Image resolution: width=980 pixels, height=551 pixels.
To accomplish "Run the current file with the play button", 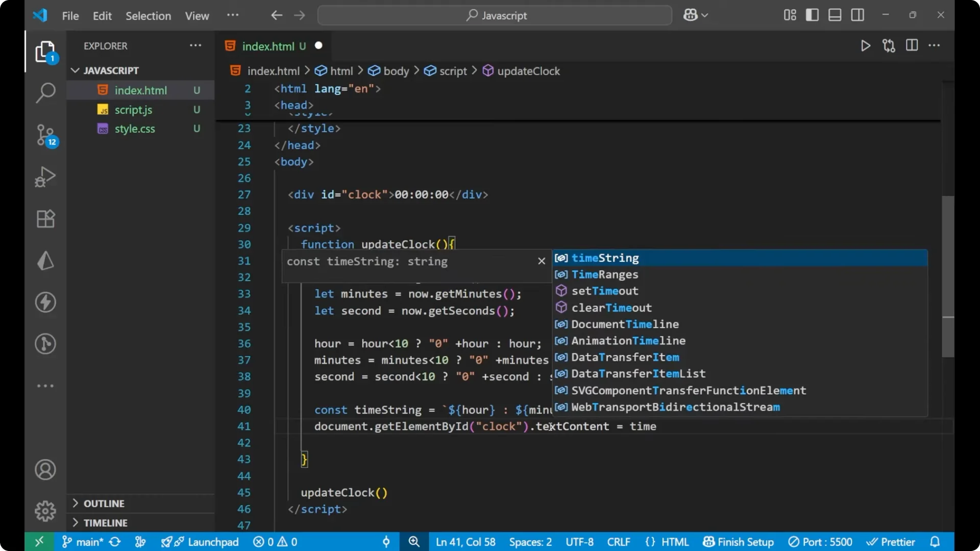I will (x=866, y=45).
